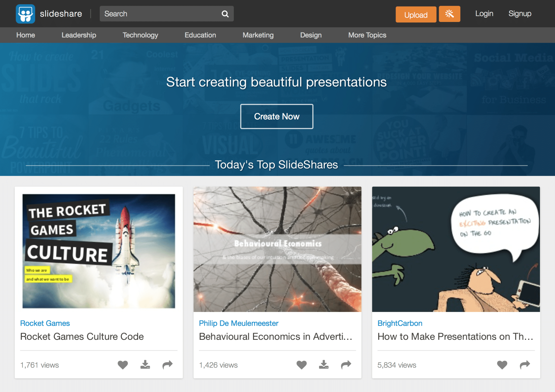Open Philip De Meulemeester author profile
This screenshot has height=392, width=555.
tap(239, 323)
